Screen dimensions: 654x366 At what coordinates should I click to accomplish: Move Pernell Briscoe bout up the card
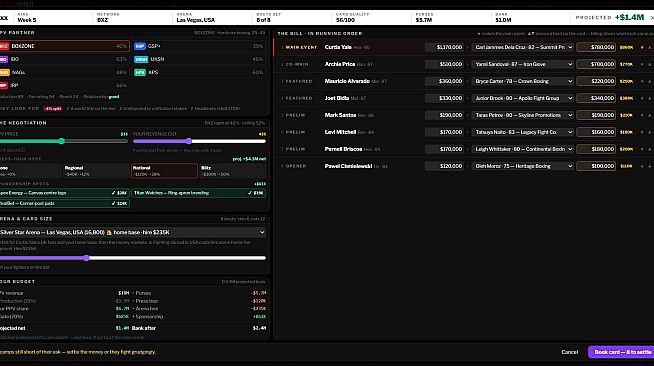649,149
